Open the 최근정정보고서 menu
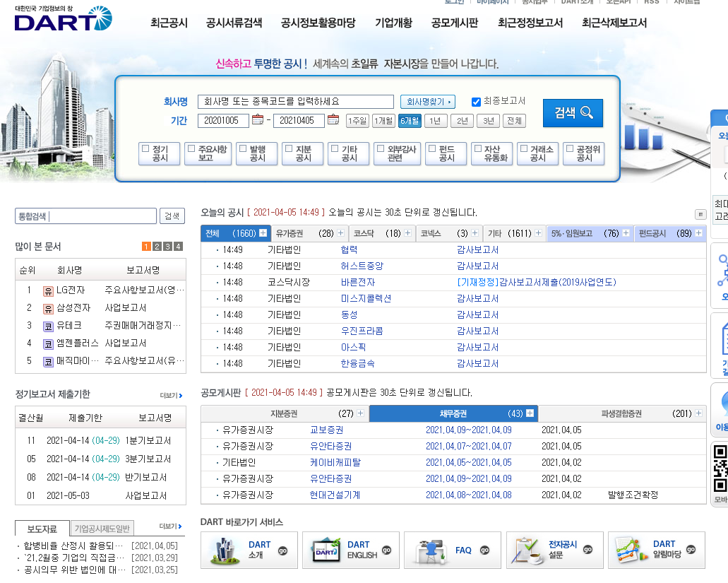Screen dimensions: 728x583 pyautogui.click(x=530, y=23)
